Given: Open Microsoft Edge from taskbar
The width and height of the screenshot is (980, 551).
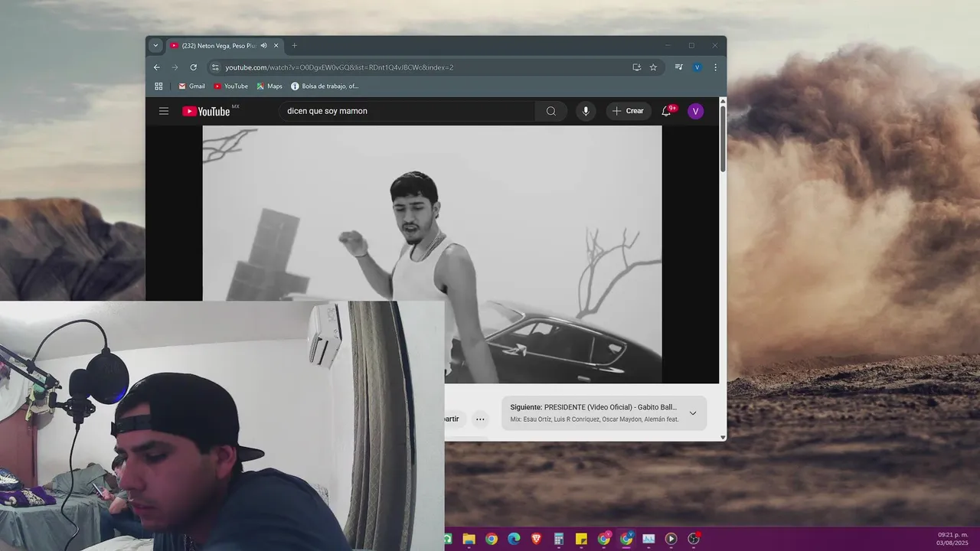Looking at the screenshot, I should pos(514,539).
